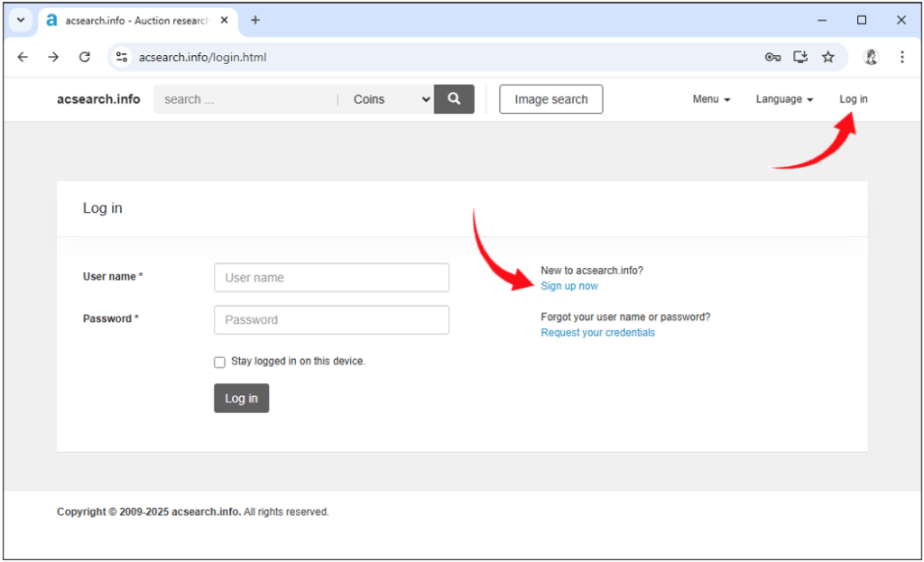Select the acsearch.info browser tab
Screen dimensions: 924x562
135,20
